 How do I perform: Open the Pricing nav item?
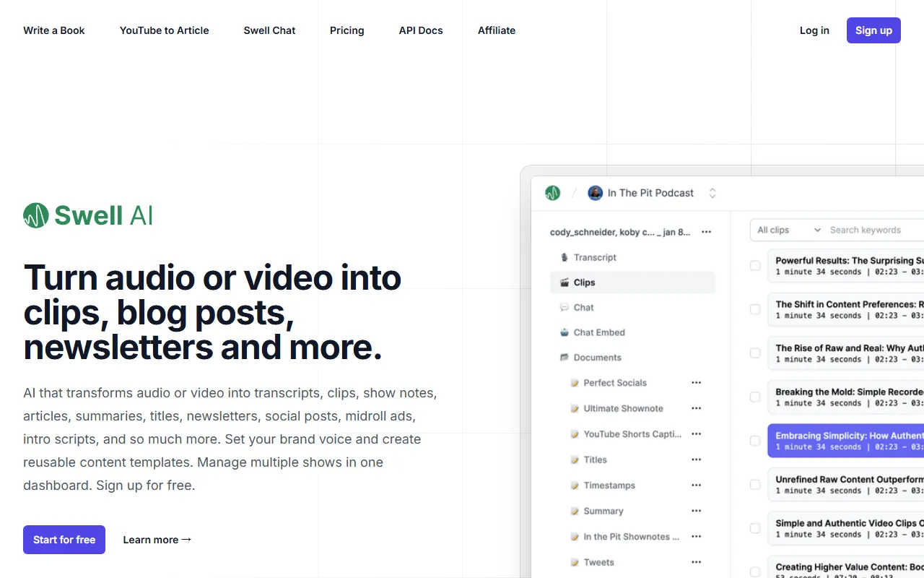click(x=346, y=30)
